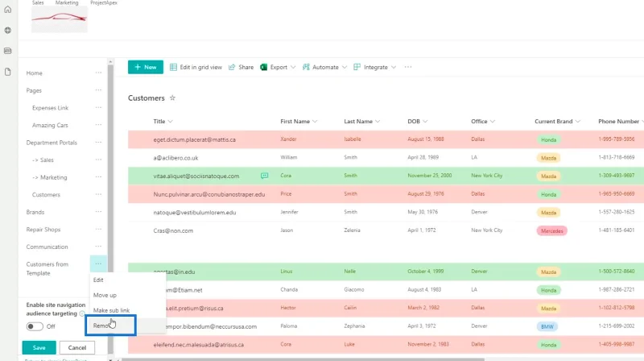
Task: Choose Edit in context menu
Action: tap(128, 280)
